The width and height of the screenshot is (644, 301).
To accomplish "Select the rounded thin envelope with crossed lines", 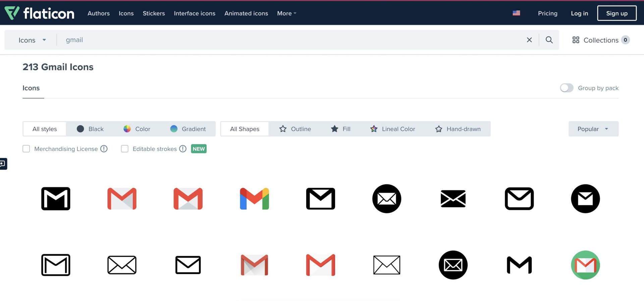I will point(122,265).
